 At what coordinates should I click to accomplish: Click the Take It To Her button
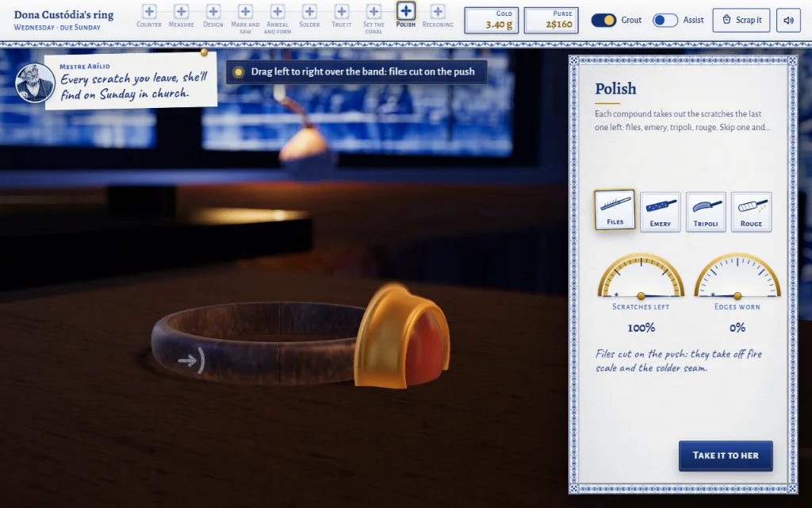[x=726, y=456]
